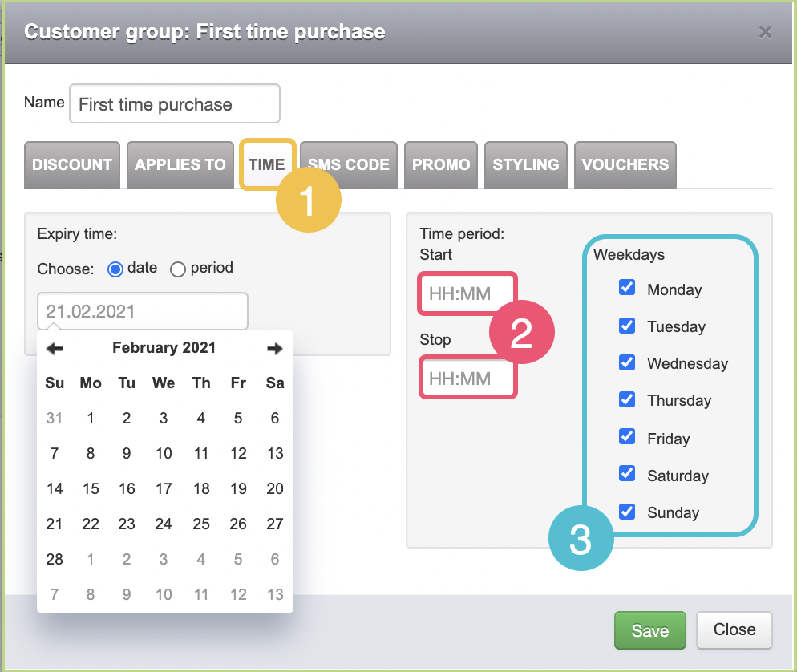Select the date radio option
This screenshot has height=672, width=797.
click(x=115, y=269)
